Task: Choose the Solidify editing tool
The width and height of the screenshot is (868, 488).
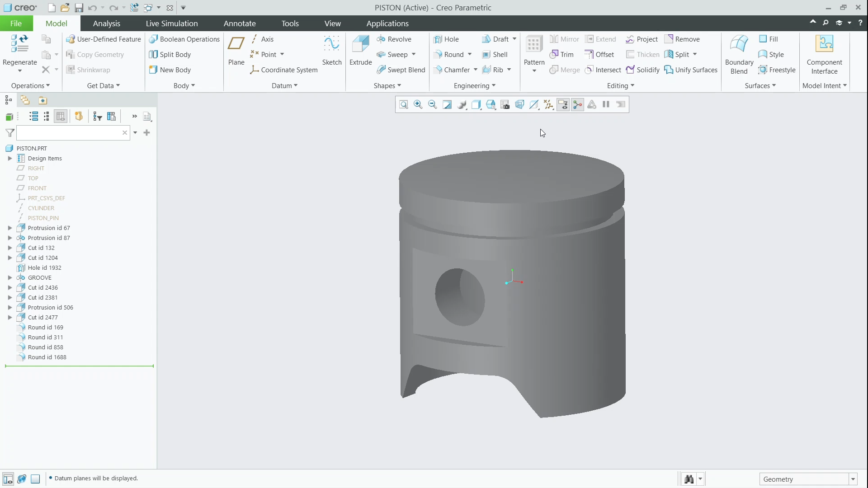Action: point(642,70)
